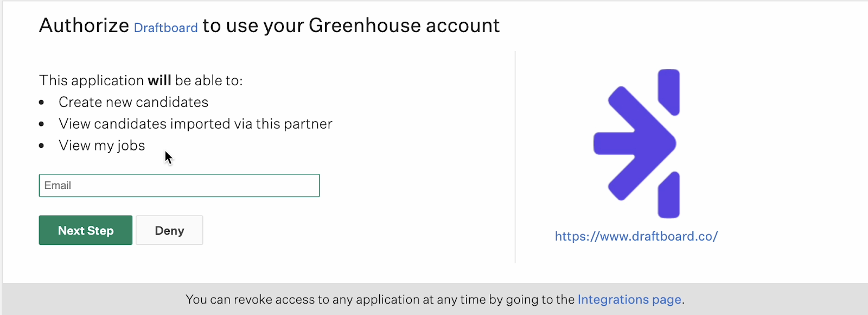Open the Integrations page link

point(629,300)
